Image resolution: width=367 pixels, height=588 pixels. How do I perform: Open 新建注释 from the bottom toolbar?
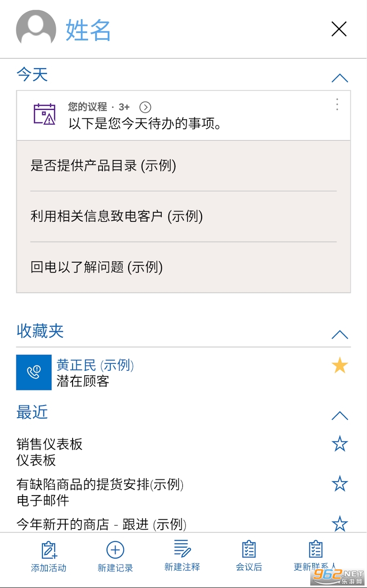(182, 549)
